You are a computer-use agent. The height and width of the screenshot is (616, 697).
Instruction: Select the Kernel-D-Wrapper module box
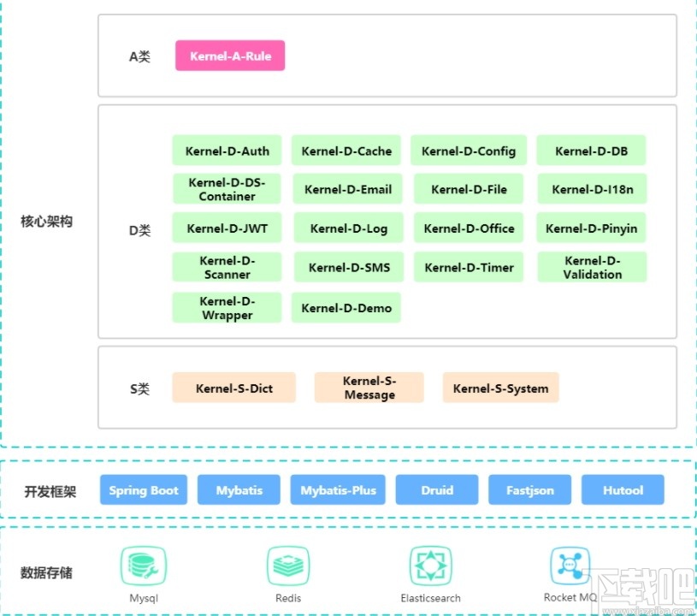227,307
